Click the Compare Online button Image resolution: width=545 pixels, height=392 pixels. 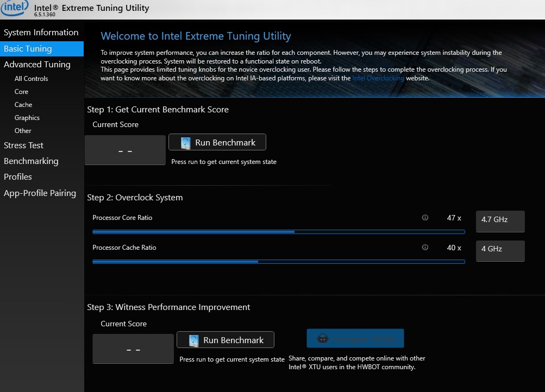[x=355, y=339]
